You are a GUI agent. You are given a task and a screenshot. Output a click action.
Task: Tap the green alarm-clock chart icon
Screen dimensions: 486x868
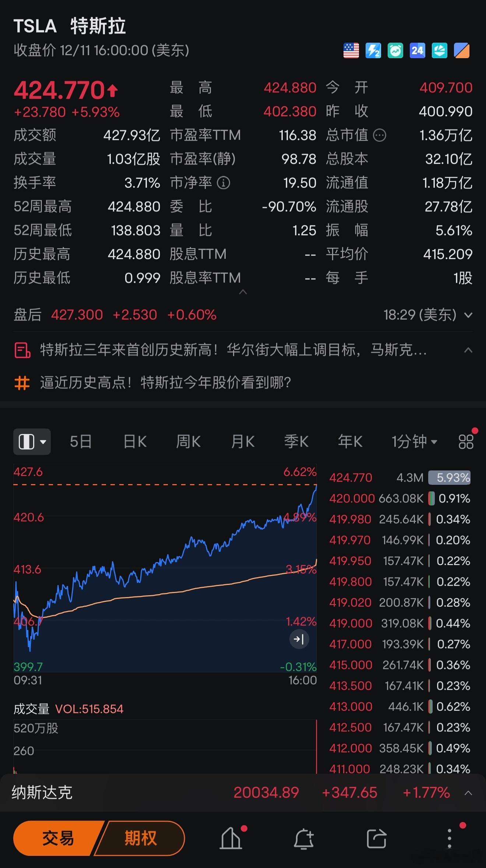click(395, 50)
